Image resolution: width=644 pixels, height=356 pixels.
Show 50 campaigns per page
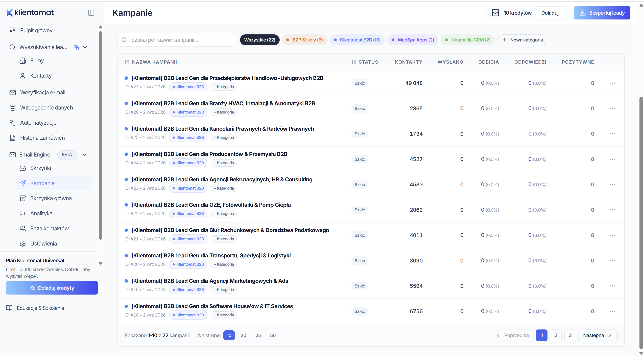tap(273, 335)
